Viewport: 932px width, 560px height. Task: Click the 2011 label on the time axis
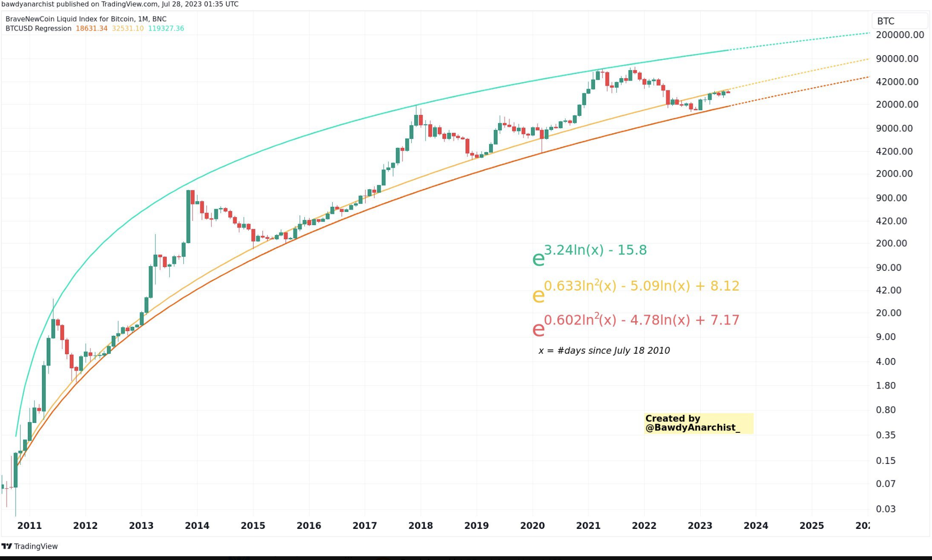[x=29, y=526]
